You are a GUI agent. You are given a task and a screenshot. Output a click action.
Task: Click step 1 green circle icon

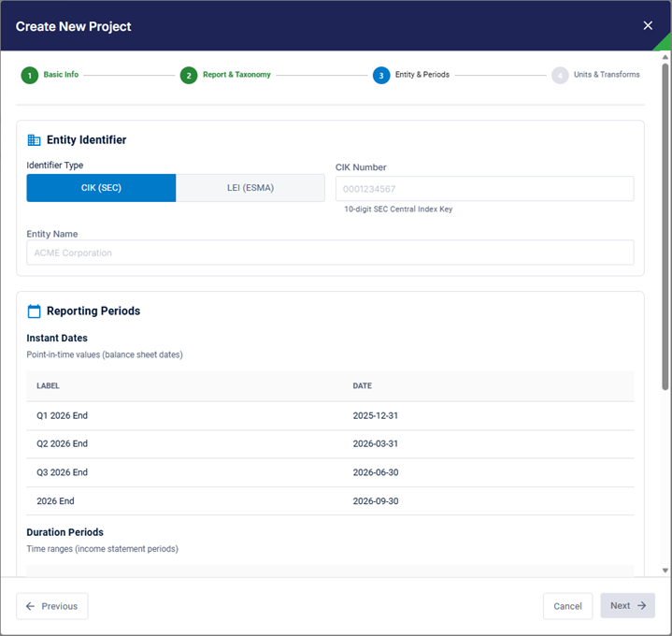30,76
